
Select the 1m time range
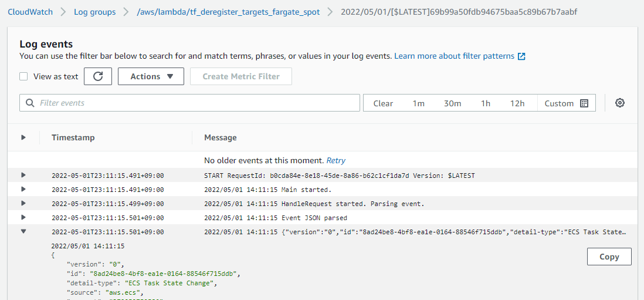419,103
